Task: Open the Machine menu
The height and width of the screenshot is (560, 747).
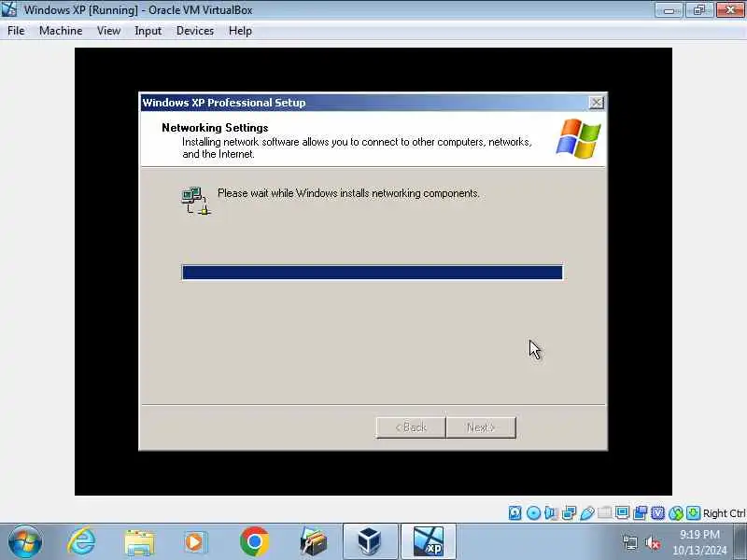Action: click(x=61, y=31)
